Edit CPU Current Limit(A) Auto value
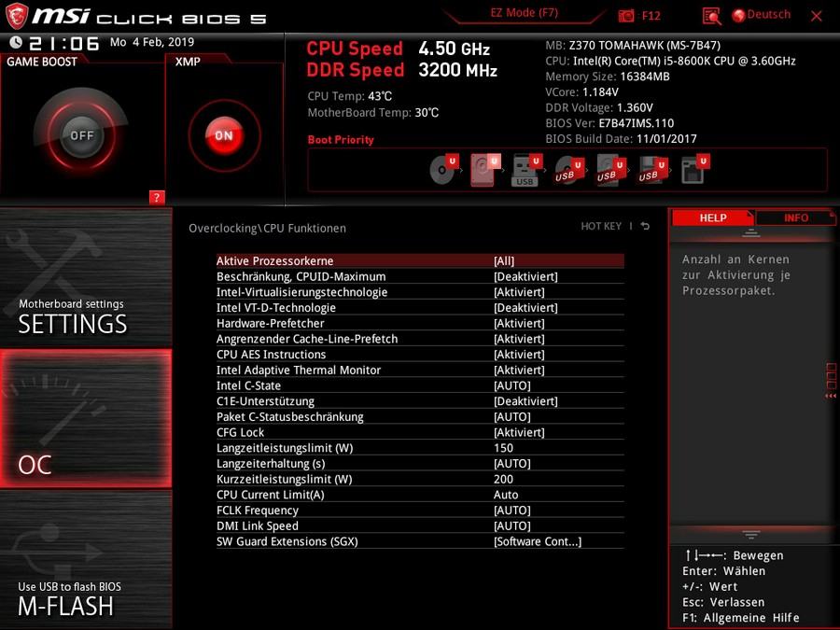This screenshot has height=630, width=840. coord(420,494)
